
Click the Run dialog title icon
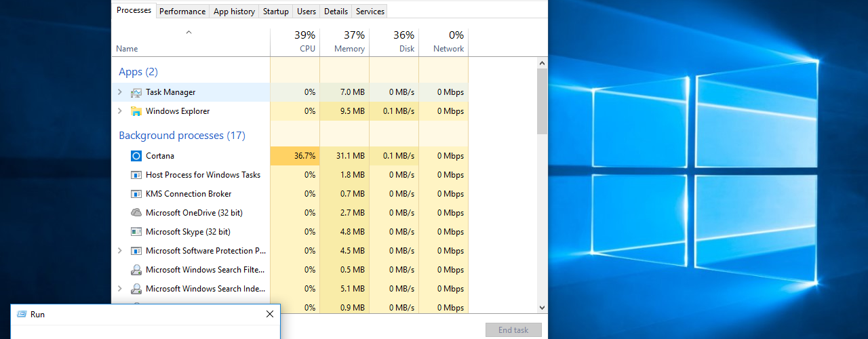22,315
